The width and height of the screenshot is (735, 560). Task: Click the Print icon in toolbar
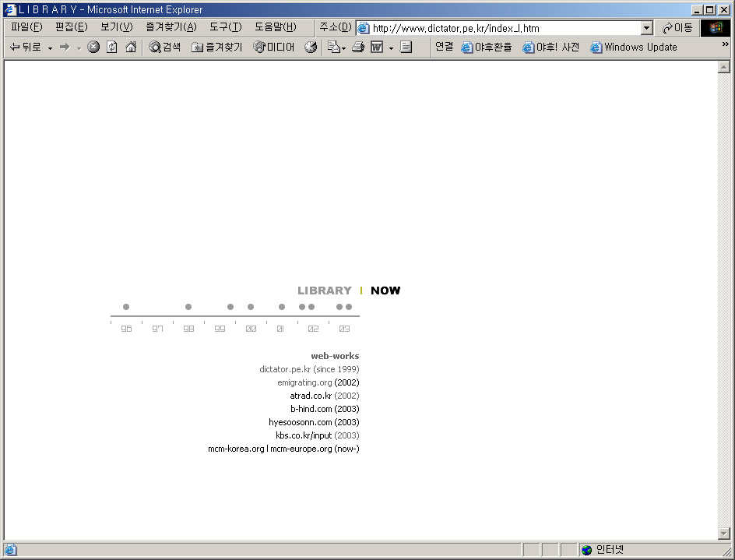click(x=358, y=48)
